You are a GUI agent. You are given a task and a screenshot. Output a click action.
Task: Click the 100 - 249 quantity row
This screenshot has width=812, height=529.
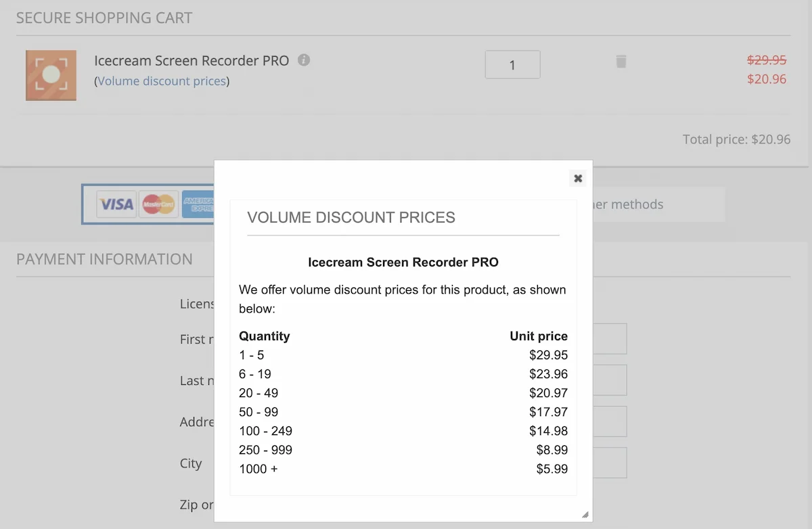pos(403,431)
